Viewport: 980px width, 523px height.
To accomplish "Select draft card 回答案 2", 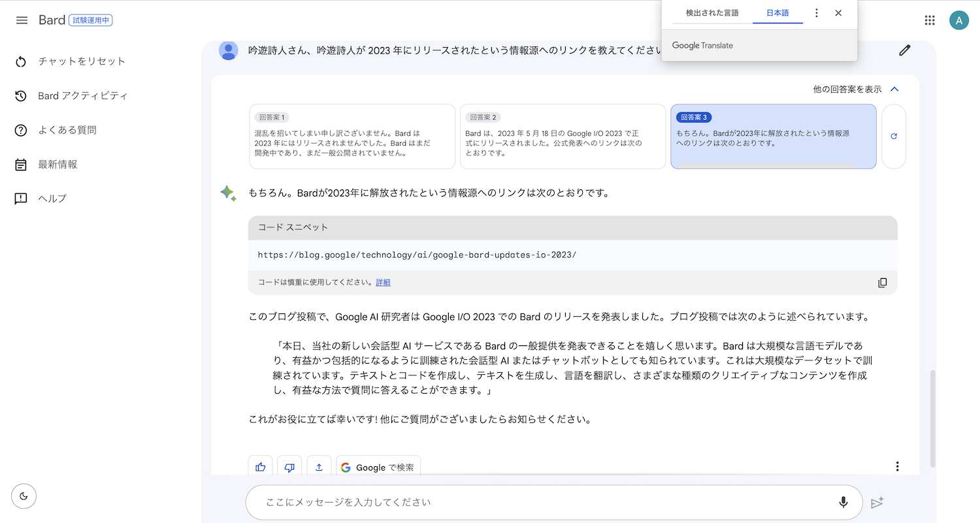I will tap(563, 136).
